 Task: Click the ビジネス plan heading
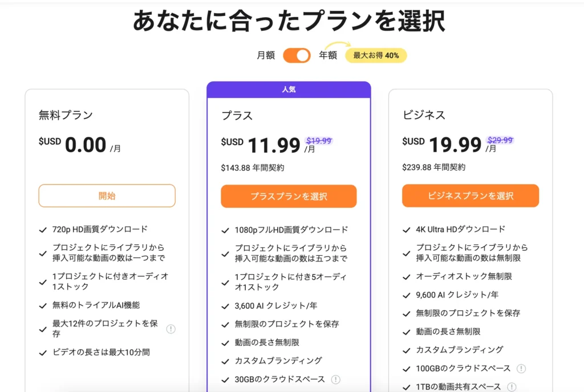tap(424, 115)
